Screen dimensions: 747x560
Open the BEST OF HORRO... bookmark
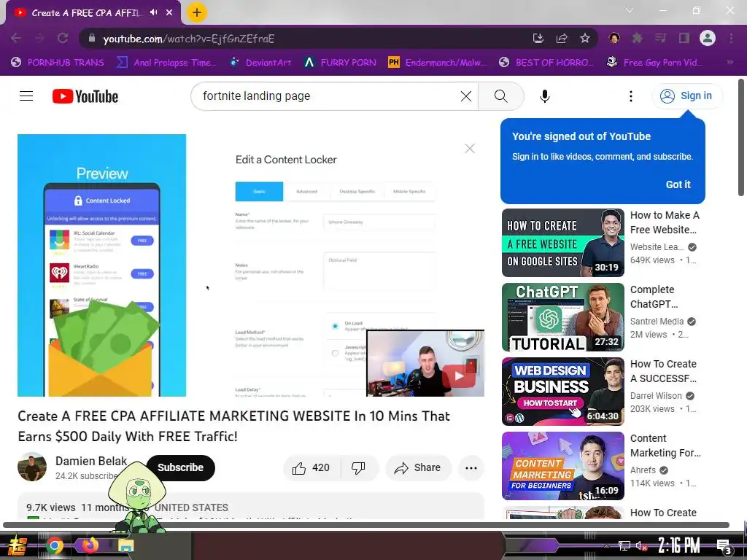pyautogui.click(x=547, y=63)
